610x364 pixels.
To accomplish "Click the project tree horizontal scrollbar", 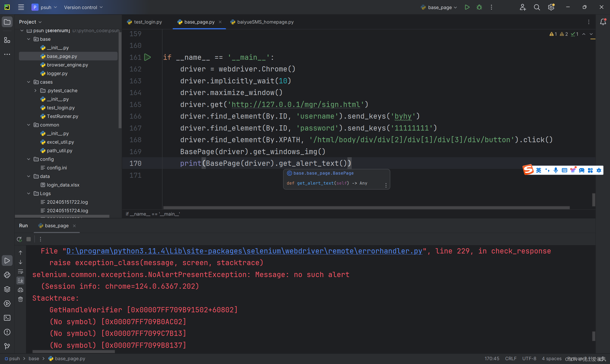I will tap(62, 216).
